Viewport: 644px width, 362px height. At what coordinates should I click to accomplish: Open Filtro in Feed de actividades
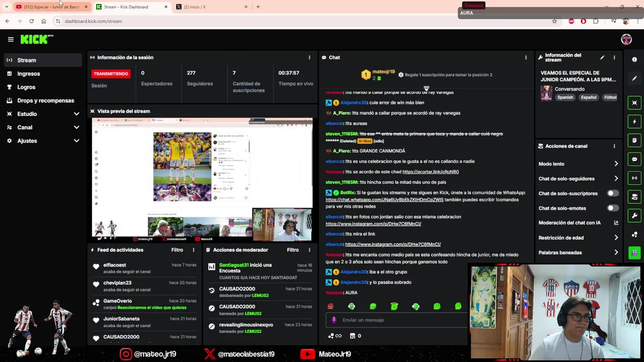177,250
